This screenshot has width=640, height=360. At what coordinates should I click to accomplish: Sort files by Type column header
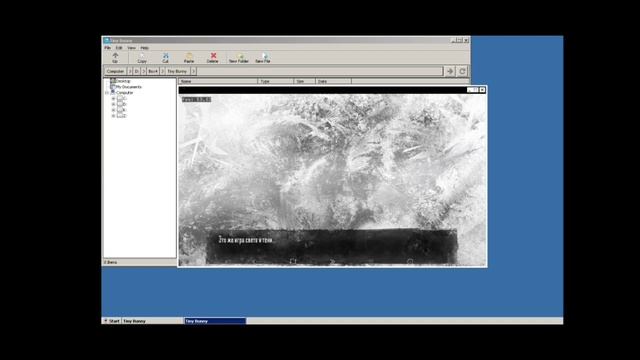coord(276,81)
